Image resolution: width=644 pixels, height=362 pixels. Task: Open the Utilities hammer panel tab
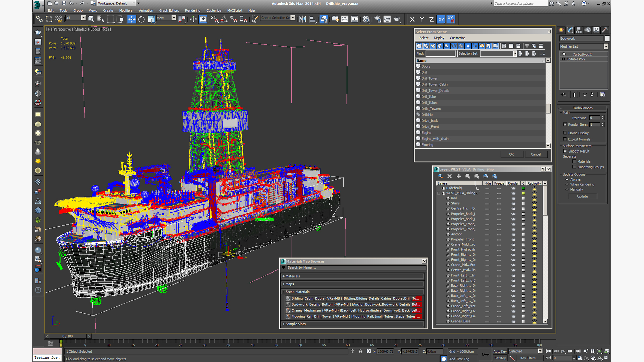coord(605,30)
